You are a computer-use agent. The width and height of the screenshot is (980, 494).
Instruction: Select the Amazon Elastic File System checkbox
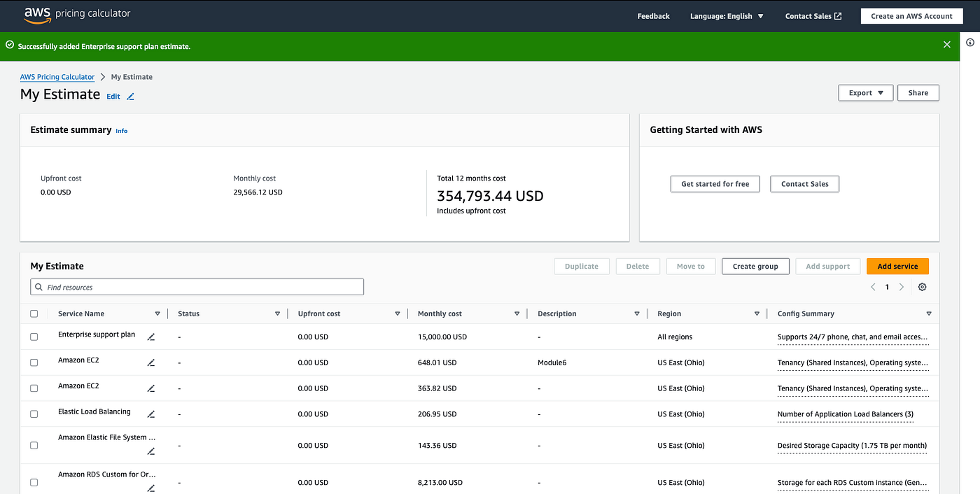pos(34,445)
